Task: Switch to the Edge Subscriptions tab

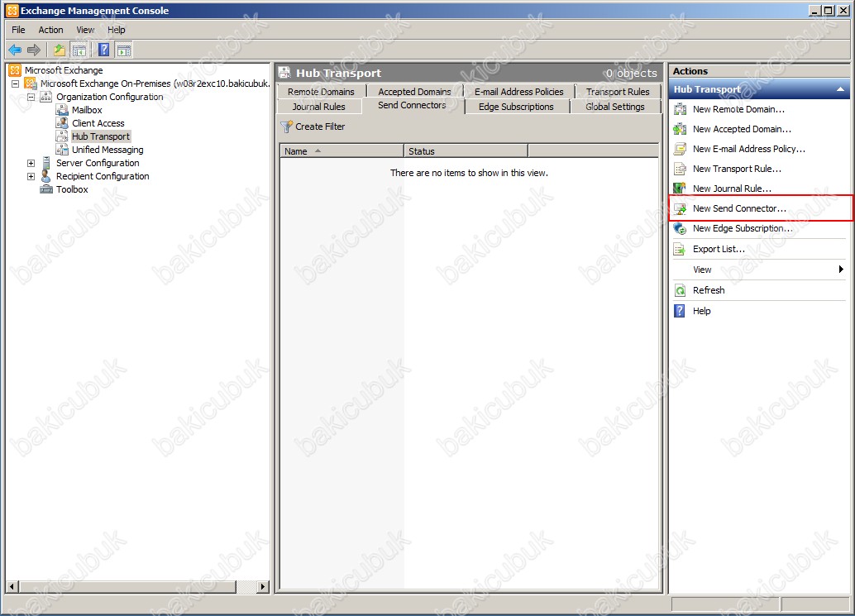Action: pos(516,107)
